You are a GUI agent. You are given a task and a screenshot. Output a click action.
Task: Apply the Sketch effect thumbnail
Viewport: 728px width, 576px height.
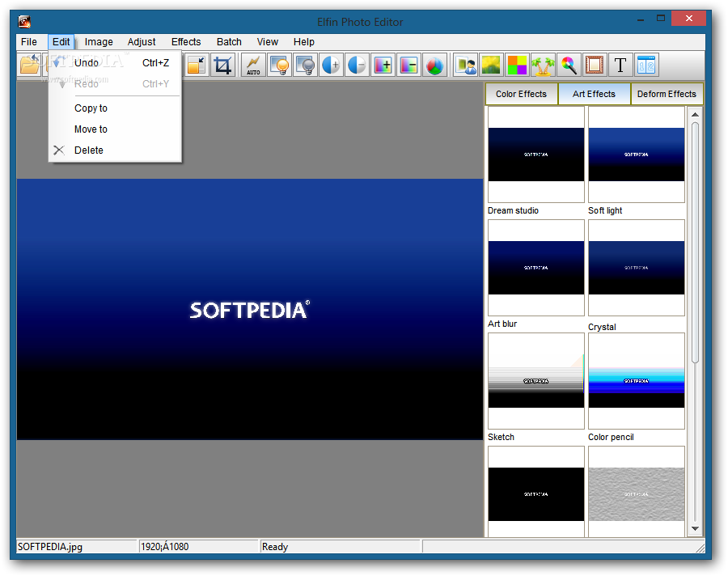click(x=536, y=381)
